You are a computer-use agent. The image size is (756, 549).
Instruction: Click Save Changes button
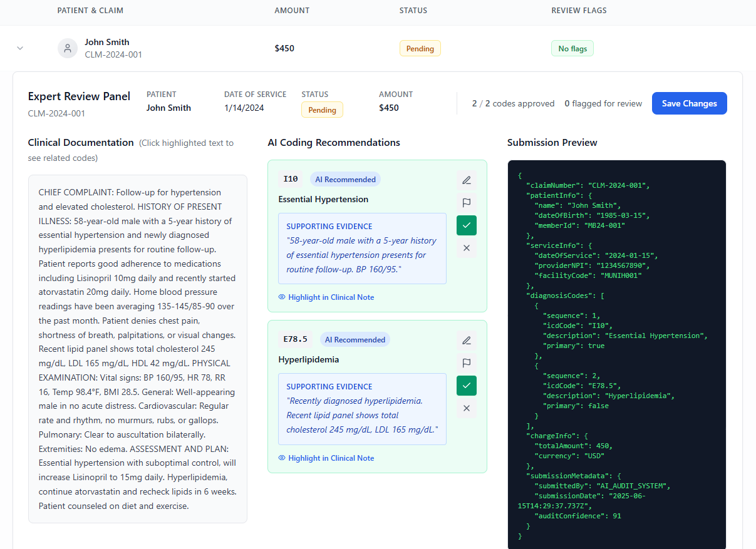point(689,103)
